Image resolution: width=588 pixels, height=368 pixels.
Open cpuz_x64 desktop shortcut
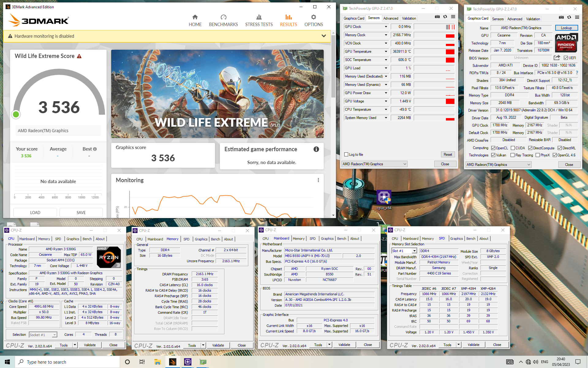384,200
